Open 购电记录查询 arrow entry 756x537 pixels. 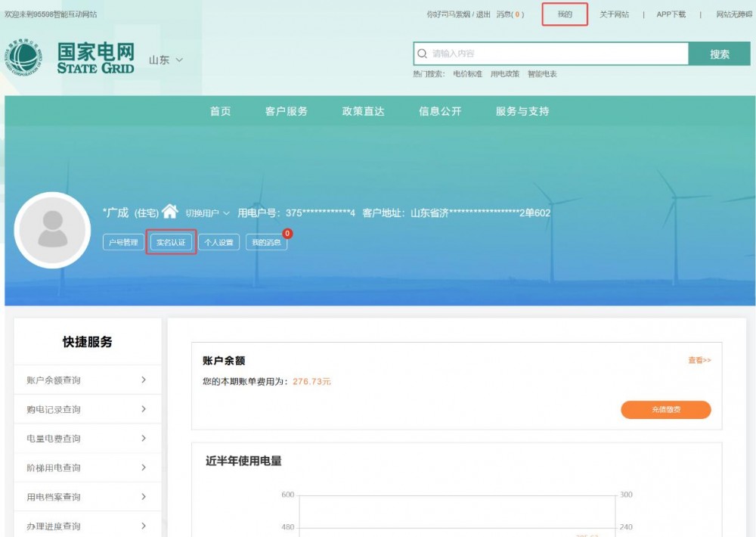tap(143, 409)
